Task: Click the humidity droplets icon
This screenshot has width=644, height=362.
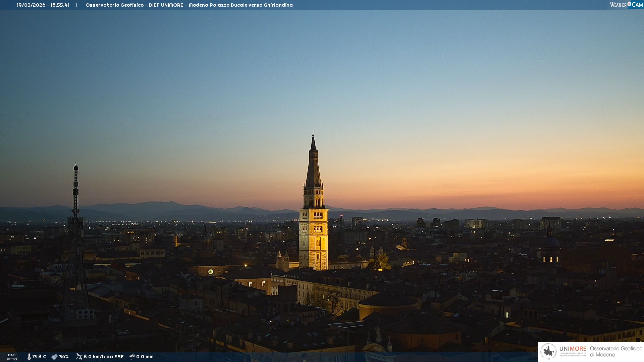Action: coord(54,357)
